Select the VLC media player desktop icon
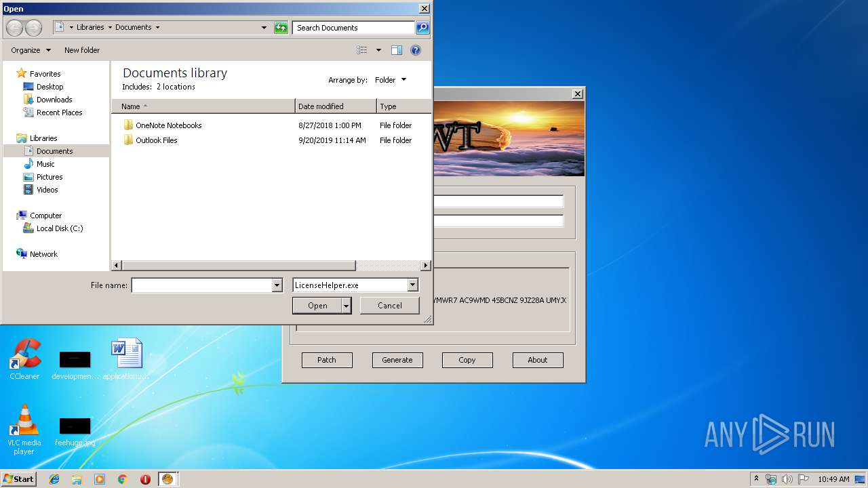The height and width of the screenshot is (488, 868). click(24, 430)
